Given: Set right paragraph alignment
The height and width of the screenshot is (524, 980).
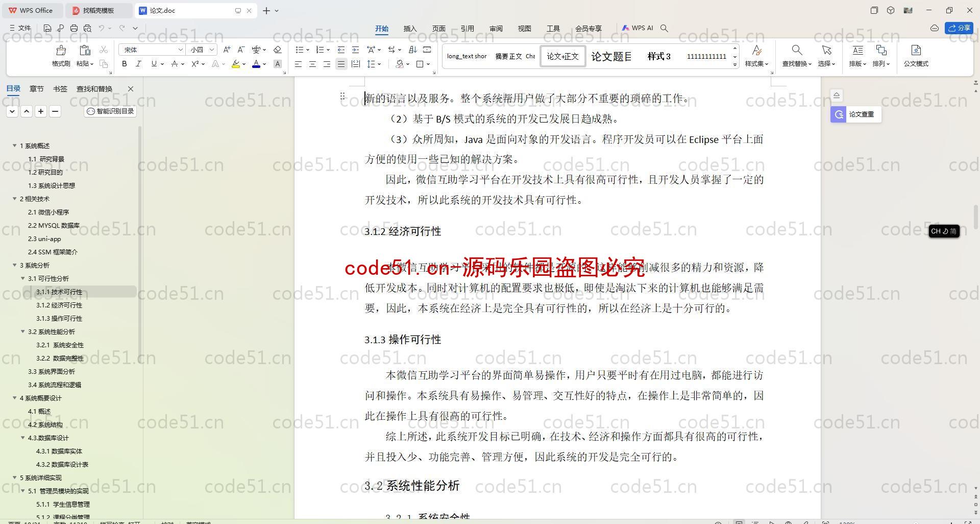Looking at the screenshot, I should [327, 64].
